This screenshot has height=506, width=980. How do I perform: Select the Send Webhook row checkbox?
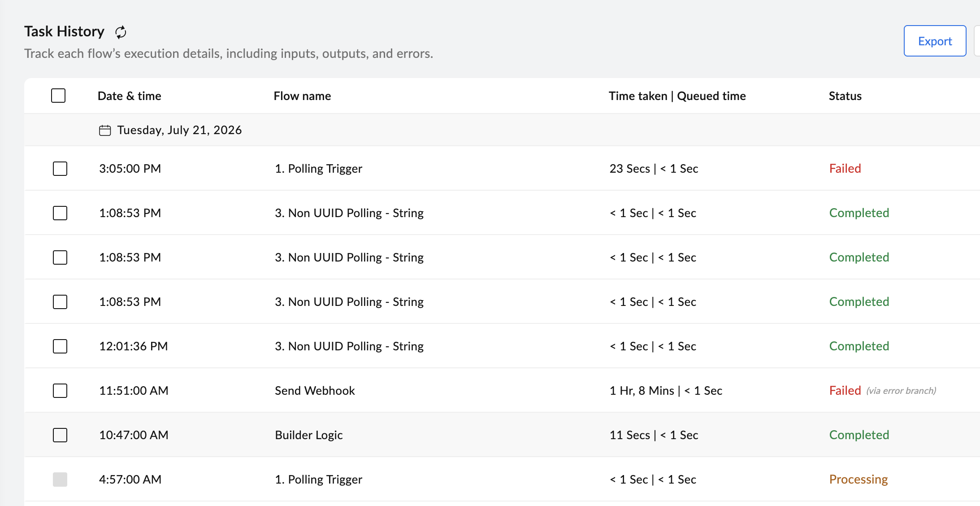coord(60,391)
